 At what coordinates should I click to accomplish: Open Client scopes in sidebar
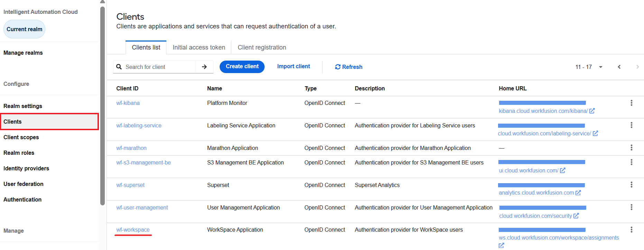coord(21,137)
